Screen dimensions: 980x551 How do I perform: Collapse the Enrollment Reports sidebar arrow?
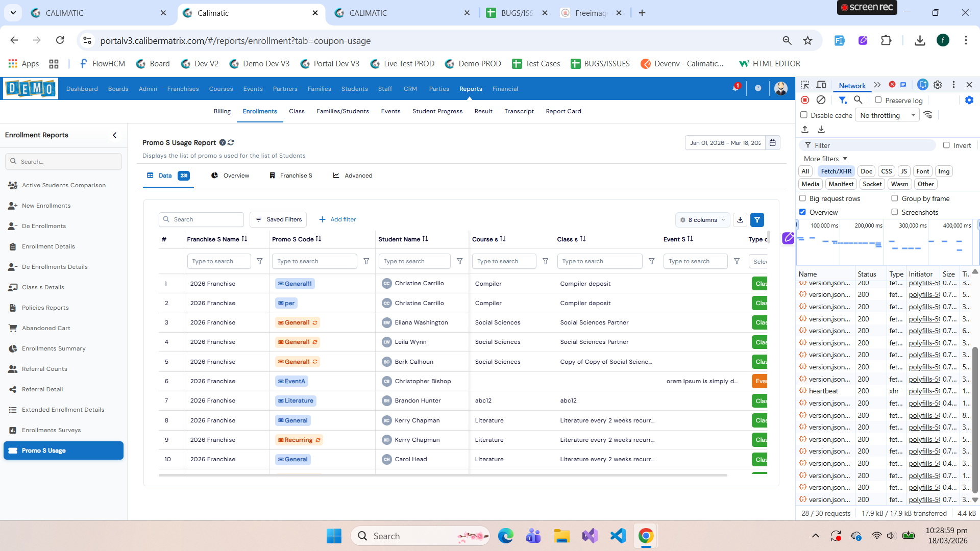pos(114,135)
